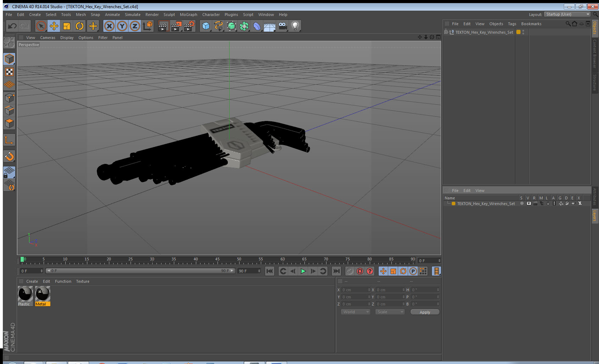
Task: Go to start of animation
Action: 270,271
